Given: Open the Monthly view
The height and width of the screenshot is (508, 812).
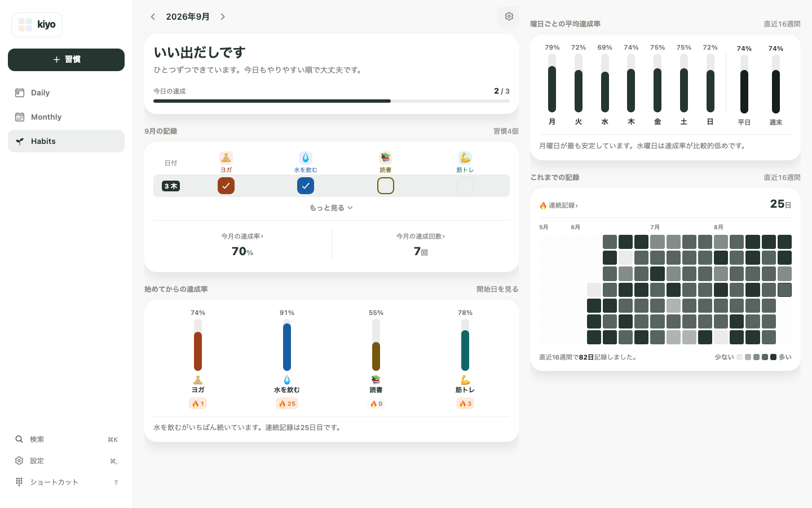Looking at the screenshot, I should point(66,117).
